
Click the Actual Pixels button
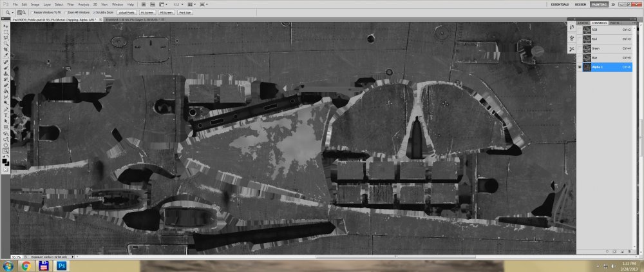click(126, 12)
